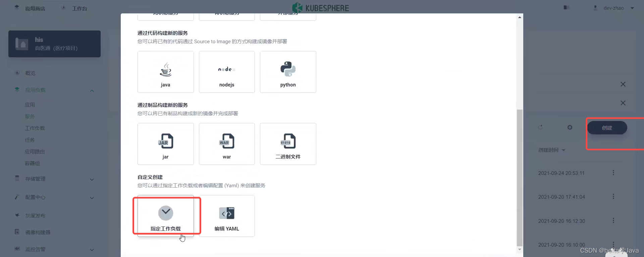Click the top bar toolbox icon

click(x=566, y=7)
